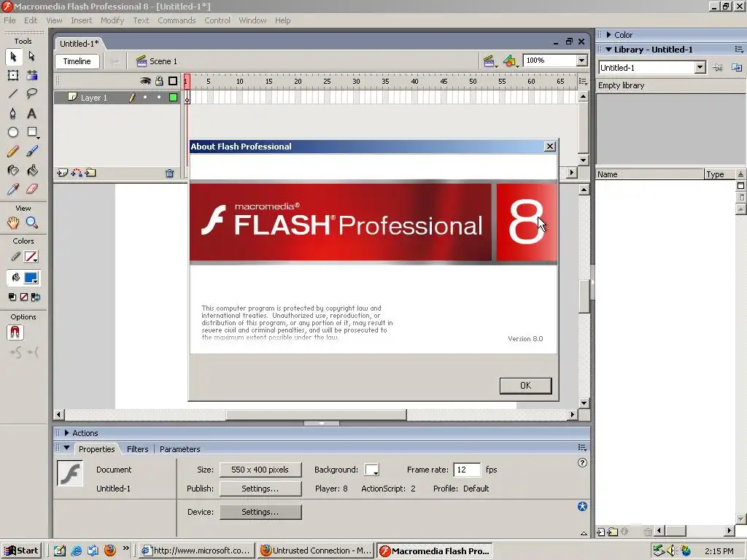
Task: Toggle lock all layers padlock icon
Action: [160, 82]
